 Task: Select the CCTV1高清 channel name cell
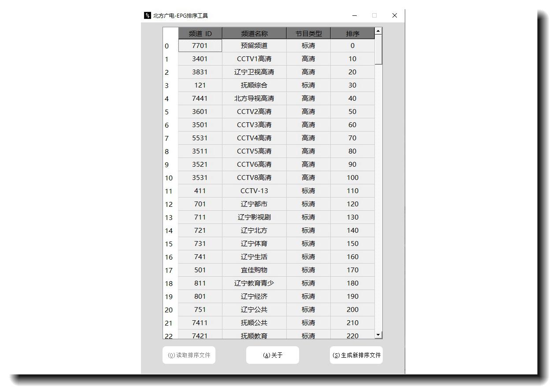point(254,59)
